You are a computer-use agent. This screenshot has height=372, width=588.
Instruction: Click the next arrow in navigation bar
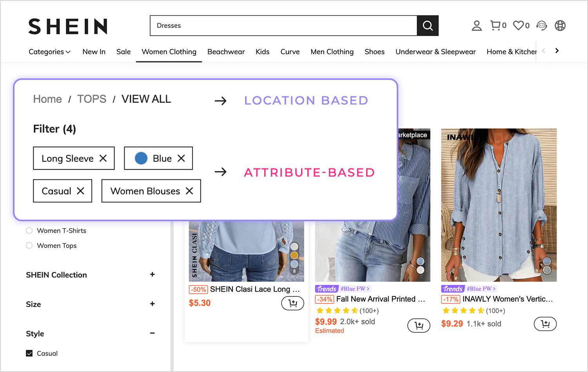pyautogui.click(x=557, y=51)
